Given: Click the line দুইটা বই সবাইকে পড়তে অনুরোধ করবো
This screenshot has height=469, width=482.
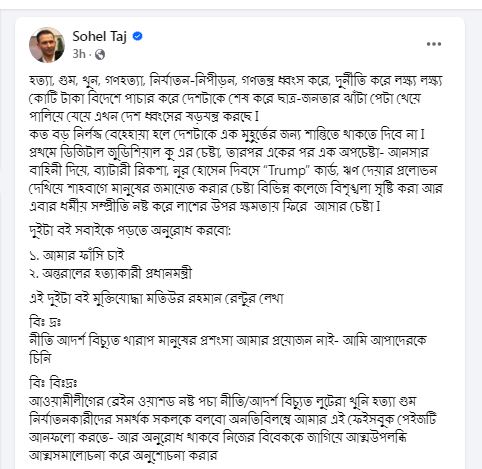Looking at the screenshot, I should pyautogui.click(x=130, y=231).
